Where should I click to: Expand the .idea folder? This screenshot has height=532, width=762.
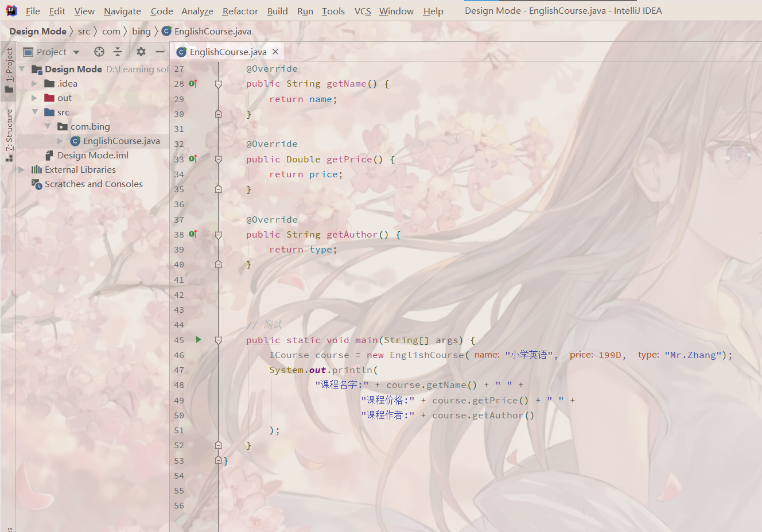pos(34,83)
